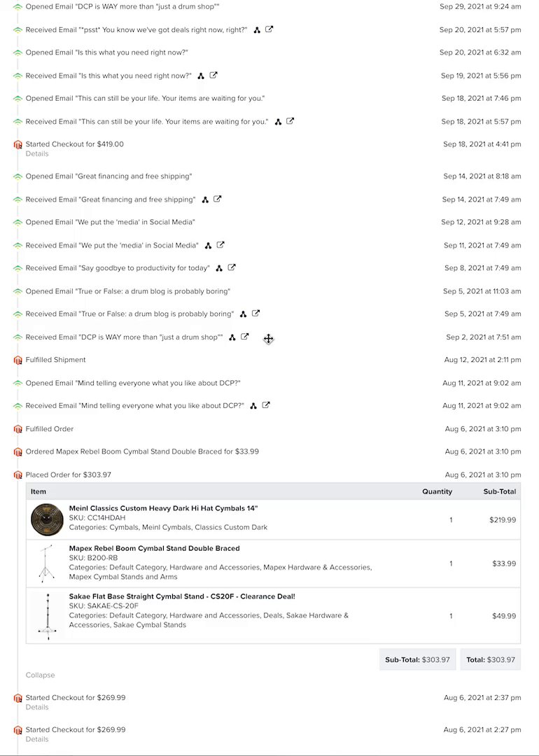The width and height of the screenshot is (539, 756).
Task: Click the Fulfilled Order event entry
Action: pyautogui.click(x=50, y=429)
